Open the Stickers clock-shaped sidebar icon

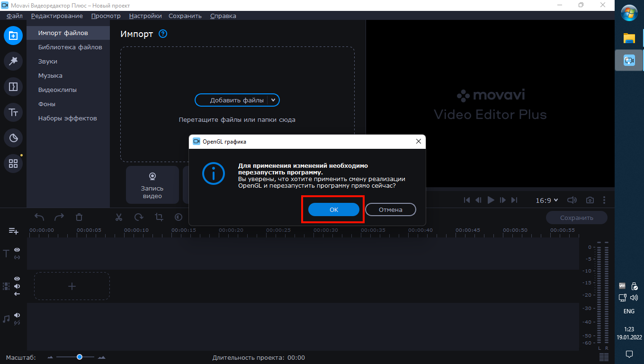click(x=13, y=138)
